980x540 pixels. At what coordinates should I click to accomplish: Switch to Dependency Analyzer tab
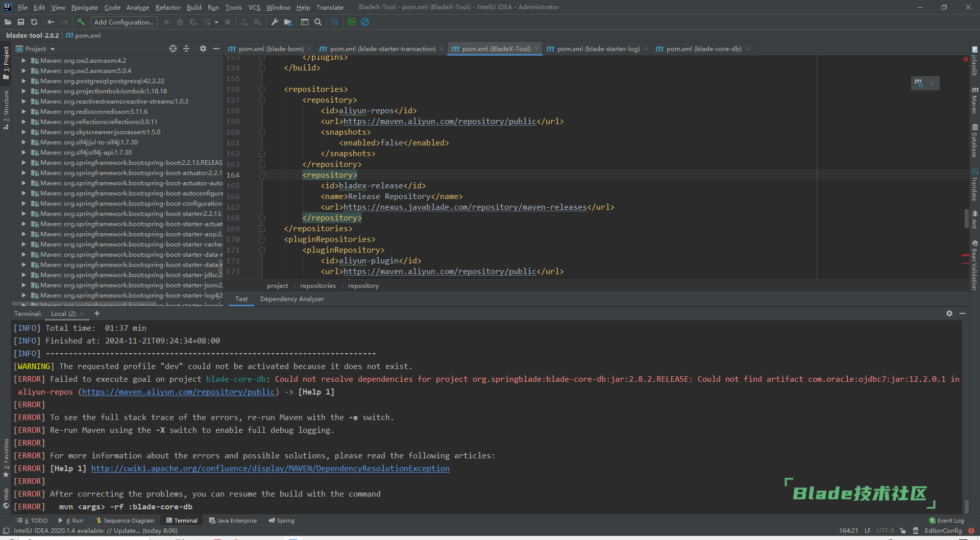coord(292,299)
